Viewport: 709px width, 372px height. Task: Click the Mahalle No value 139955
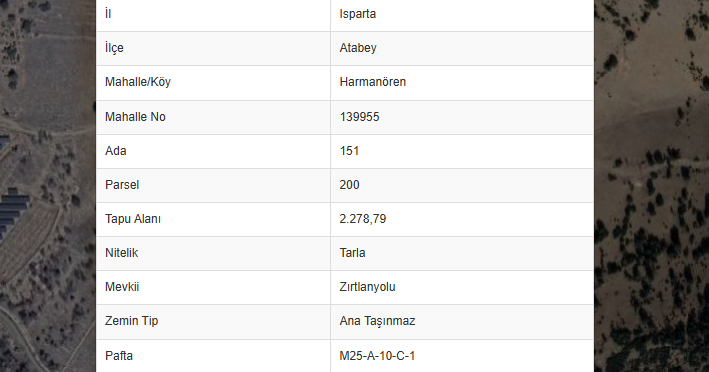point(359,117)
